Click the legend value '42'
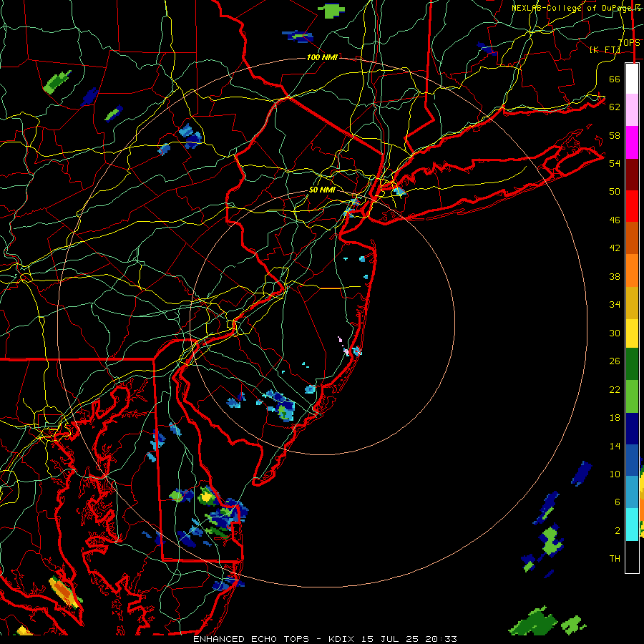The width and height of the screenshot is (644, 644). tap(615, 248)
